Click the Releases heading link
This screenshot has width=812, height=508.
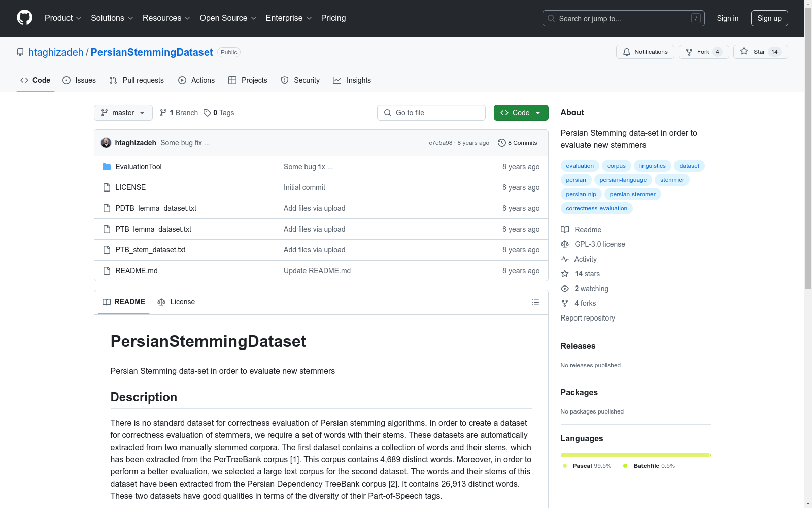coord(578,346)
